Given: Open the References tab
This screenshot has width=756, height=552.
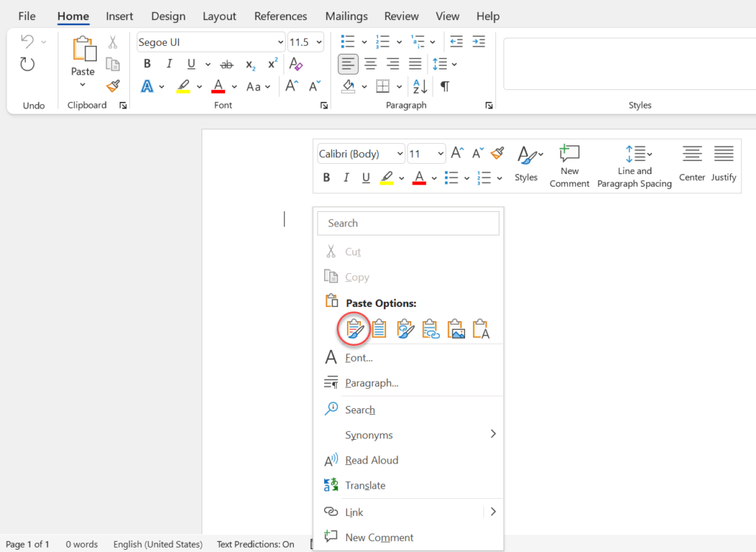Looking at the screenshot, I should [281, 16].
